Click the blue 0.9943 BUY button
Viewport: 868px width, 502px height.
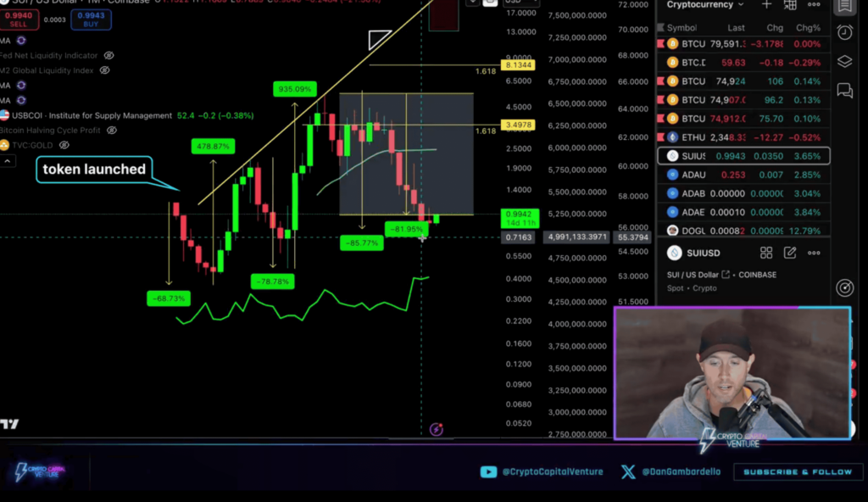coord(91,20)
